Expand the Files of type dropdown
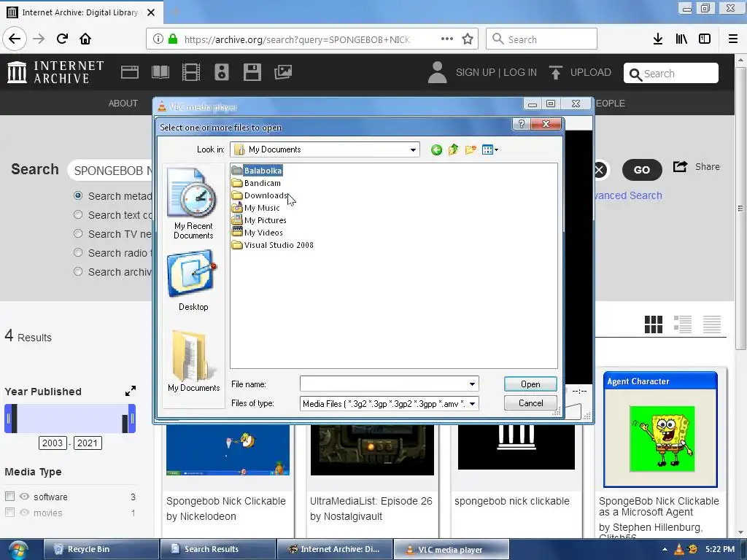The height and width of the screenshot is (560, 747). 472,404
